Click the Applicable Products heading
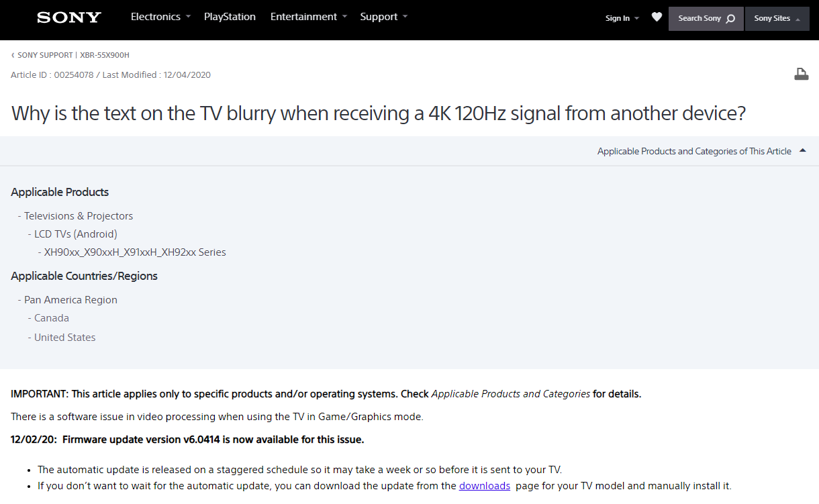This screenshot has height=504, width=819. click(60, 192)
